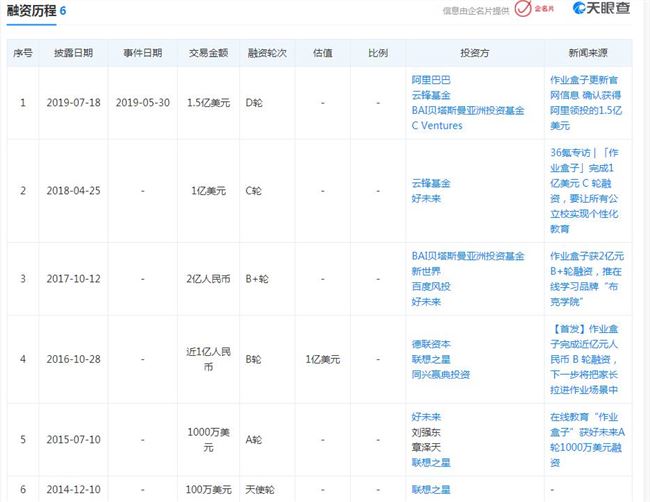Open 36氪专访 news link for C轮
The width and height of the screenshot is (650, 502).
coord(584,191)
